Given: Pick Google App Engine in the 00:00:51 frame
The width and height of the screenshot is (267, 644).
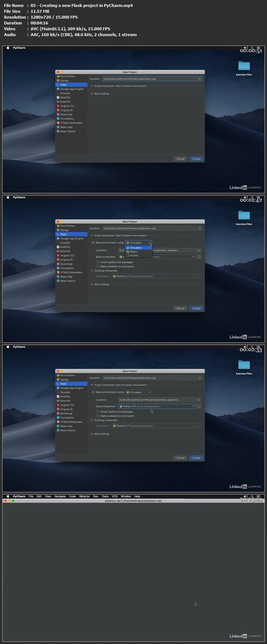Looking at the screenshot, I should click(x=71, y=89).
